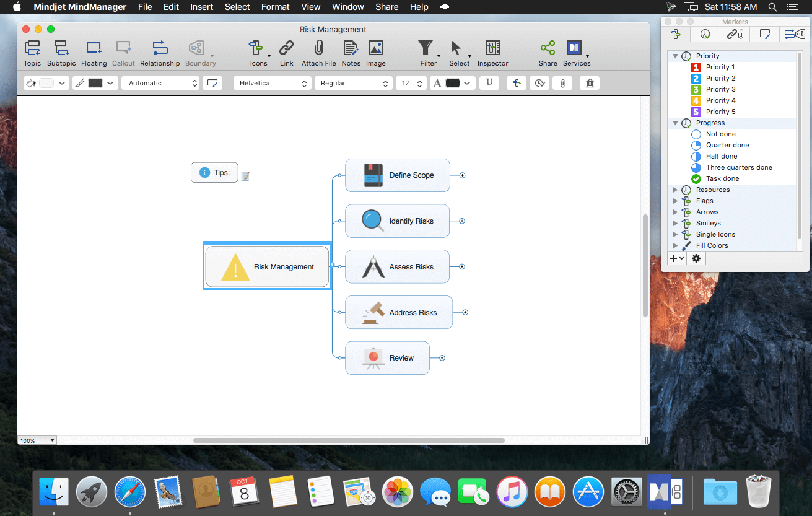Open the Format menu
812x516 pixels.
(275, 7)
